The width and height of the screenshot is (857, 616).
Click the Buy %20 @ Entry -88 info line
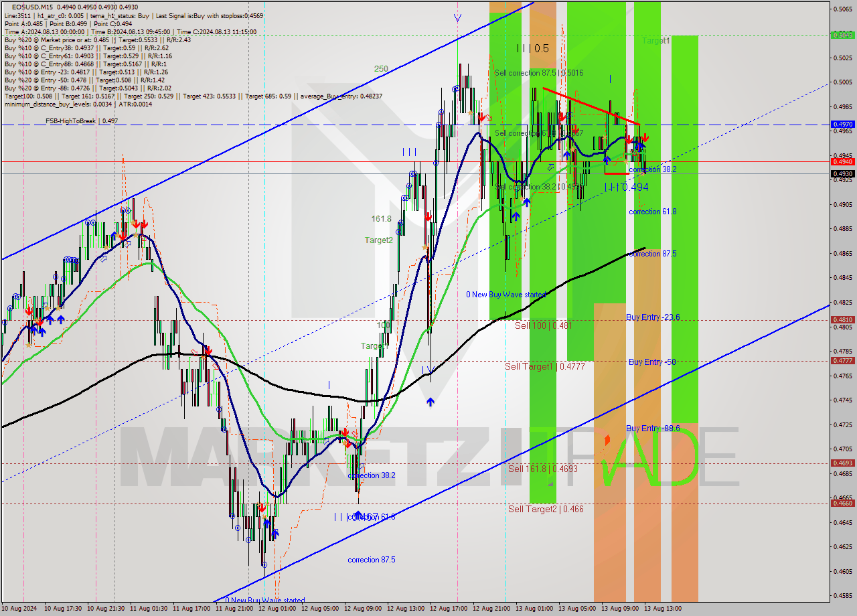[86, 88]
